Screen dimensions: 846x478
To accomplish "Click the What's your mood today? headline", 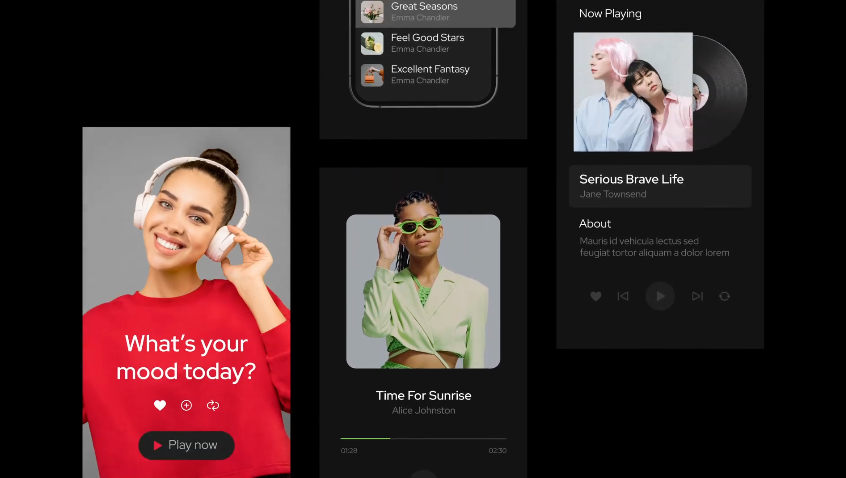I will tap(186, 358).
